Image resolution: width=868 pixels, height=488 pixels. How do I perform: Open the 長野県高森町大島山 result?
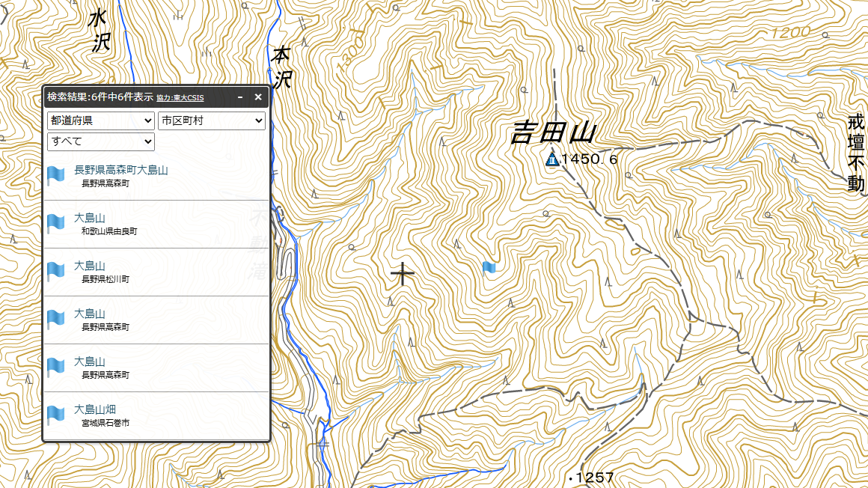[120, 171]
